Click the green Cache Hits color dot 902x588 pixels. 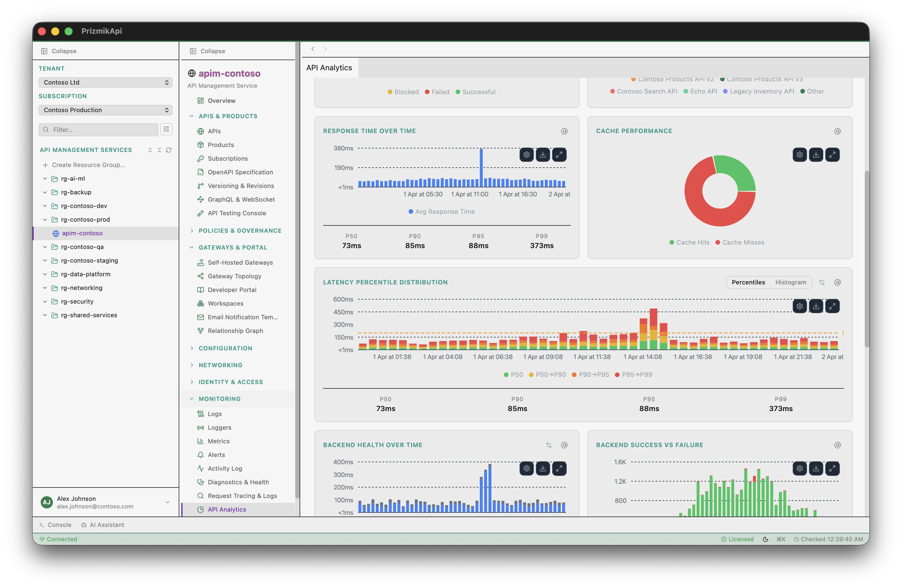point(671,242)
